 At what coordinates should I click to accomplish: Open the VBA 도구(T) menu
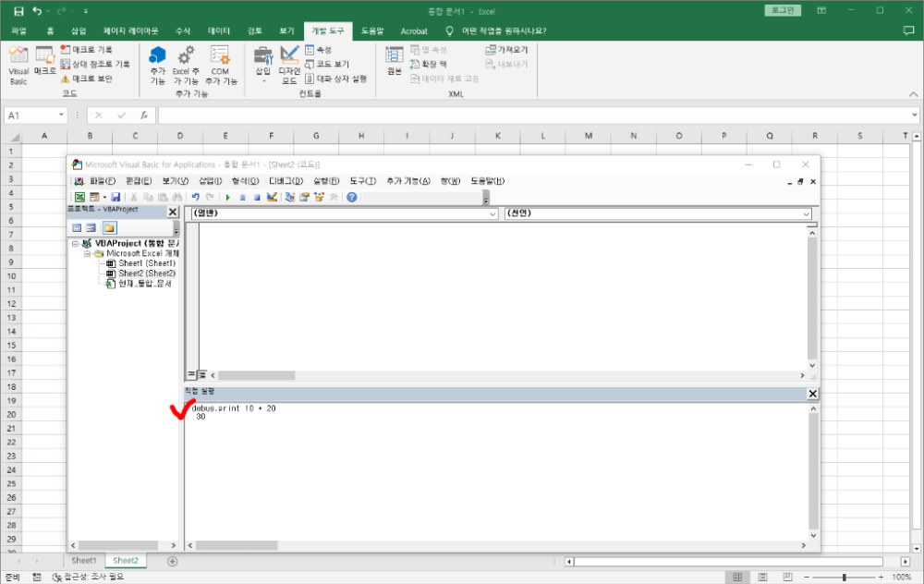coord(363,181)
